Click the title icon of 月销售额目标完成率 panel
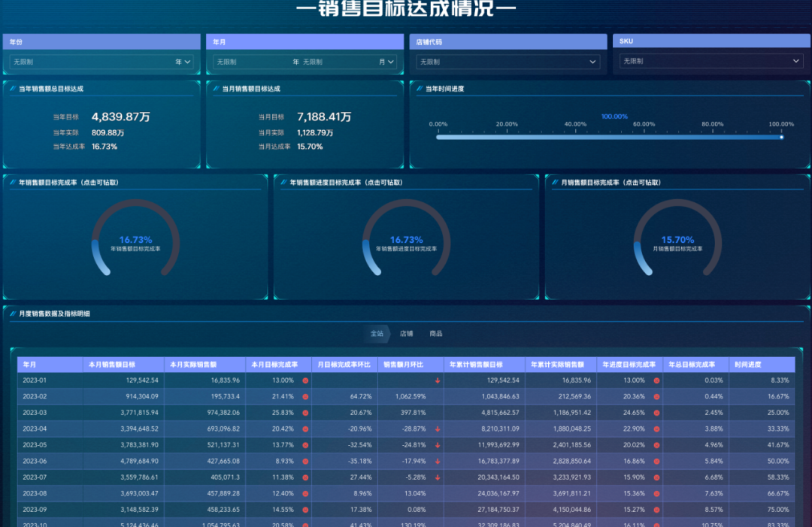The width and height of the screenshot is (812, 527). (x=555, y=183)
